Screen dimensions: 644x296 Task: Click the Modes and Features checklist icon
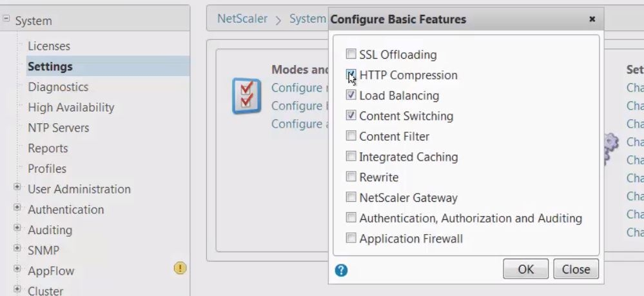click(x=246, y=96)
